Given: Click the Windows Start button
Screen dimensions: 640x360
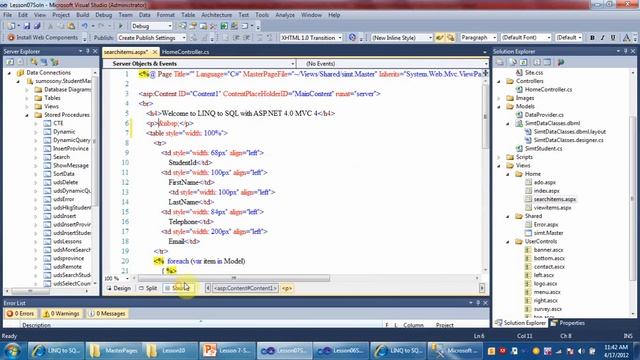Looking at the screenshot, I should click(12, 351).
